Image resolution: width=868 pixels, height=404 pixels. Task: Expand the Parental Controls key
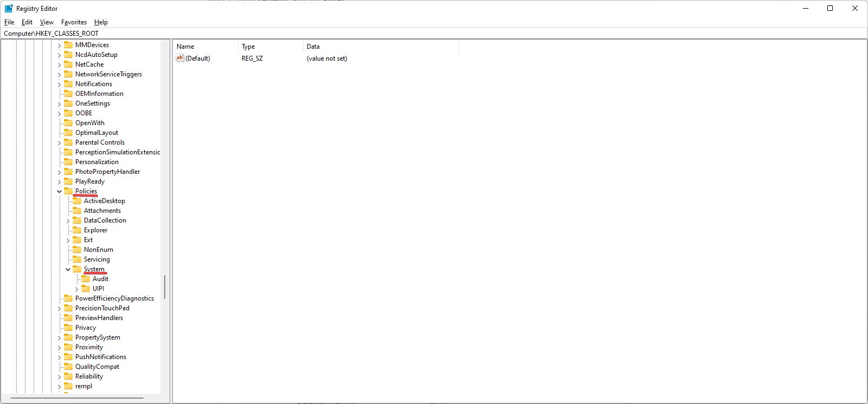coord(60,142)
